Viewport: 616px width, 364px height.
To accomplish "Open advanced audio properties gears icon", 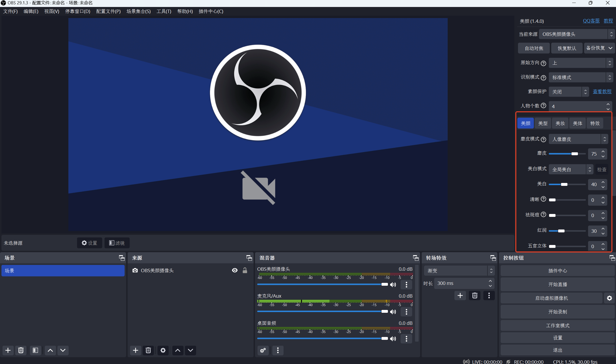I will [263, 350].
